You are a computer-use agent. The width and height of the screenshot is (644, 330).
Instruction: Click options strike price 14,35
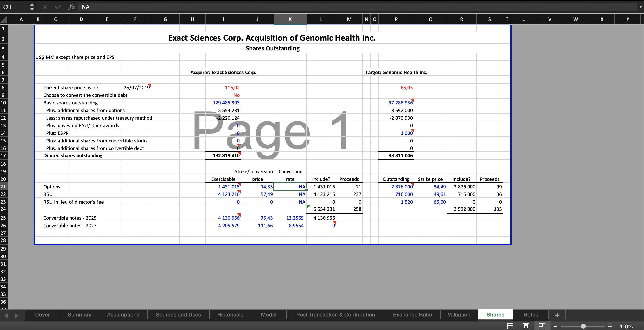[x=257, y=186]
